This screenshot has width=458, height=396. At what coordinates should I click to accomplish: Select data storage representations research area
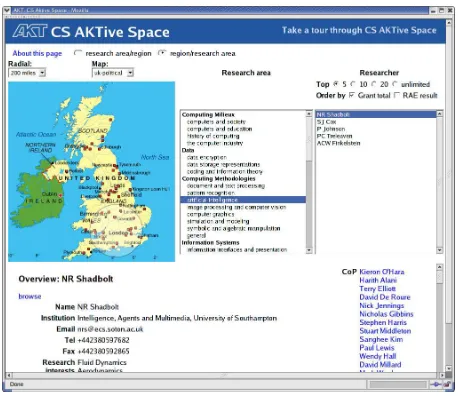coord(223,165)
